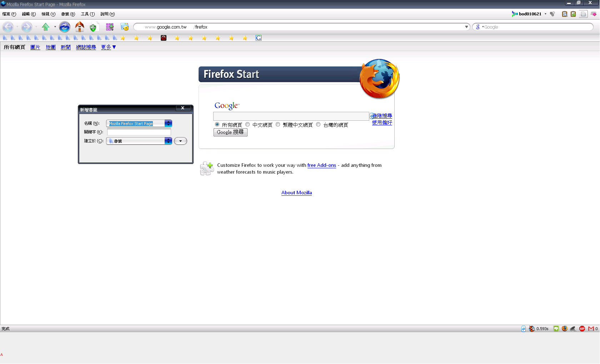Click the 關鍵字 keyword input field
The image size is (600, 364).
[x=139, y=132]
